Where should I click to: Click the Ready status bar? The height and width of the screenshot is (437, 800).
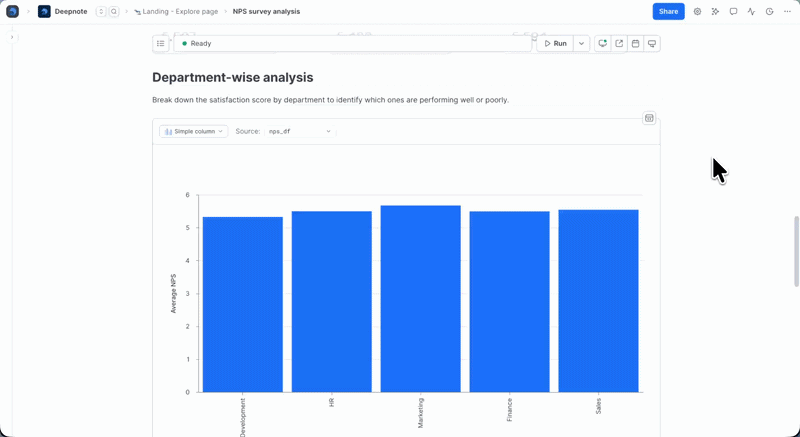click(x=353, y=43)
